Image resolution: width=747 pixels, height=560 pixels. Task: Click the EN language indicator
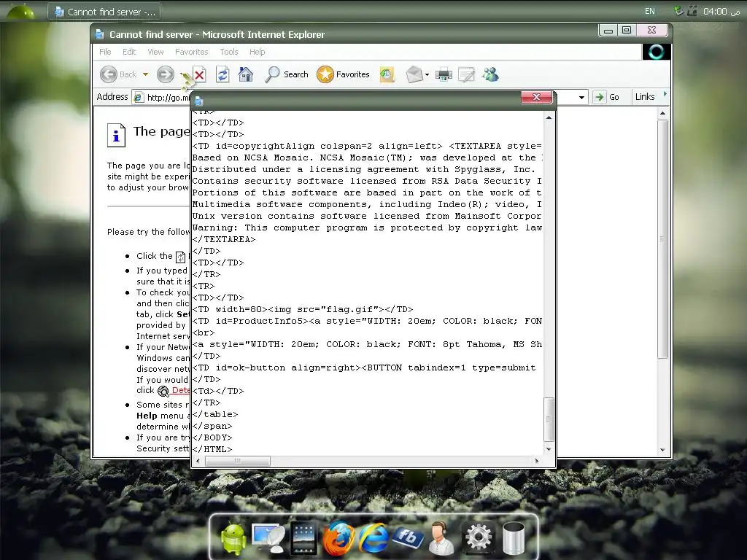point(650,11)
